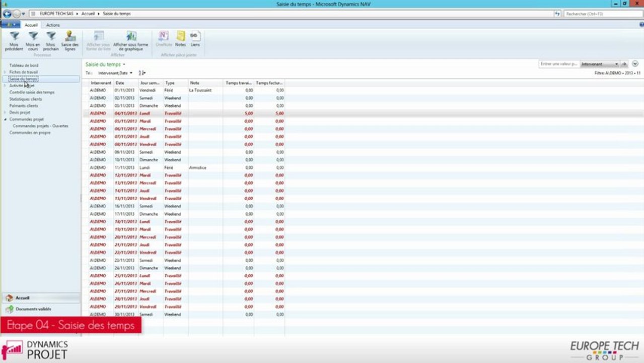This screenshot has width=644, height=363.
Task: Open the Liens pane icon
Action: [x=195, y=36]
